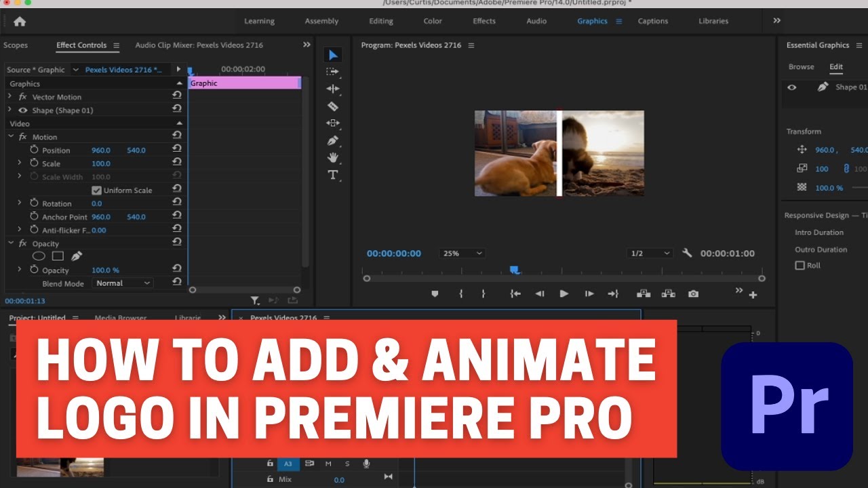
Task: Click the Mark In button
Action: tap(461, 293)
